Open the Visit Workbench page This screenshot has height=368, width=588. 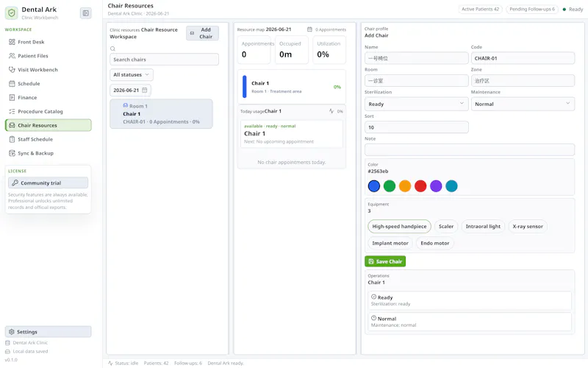(x=48, y=70)
